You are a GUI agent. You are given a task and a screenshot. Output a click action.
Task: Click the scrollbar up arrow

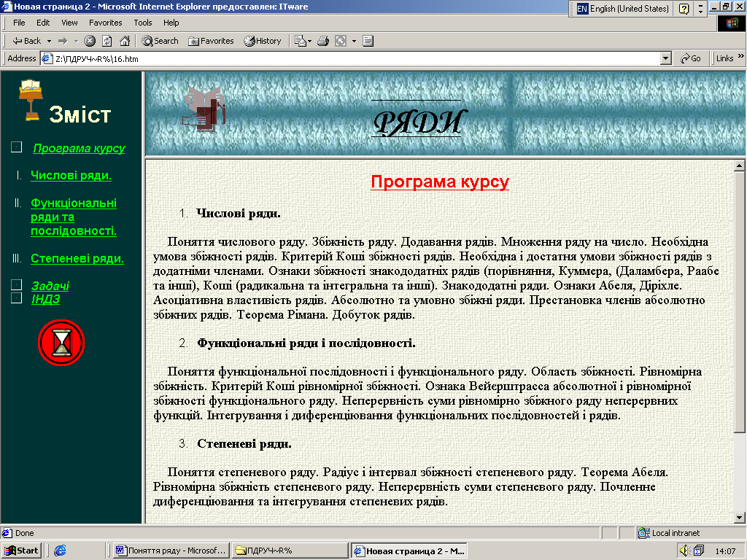[x=739, y=166]
